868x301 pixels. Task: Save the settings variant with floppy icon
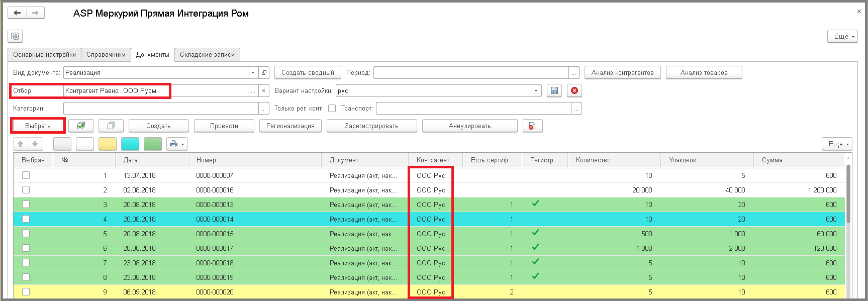(554, 90)
